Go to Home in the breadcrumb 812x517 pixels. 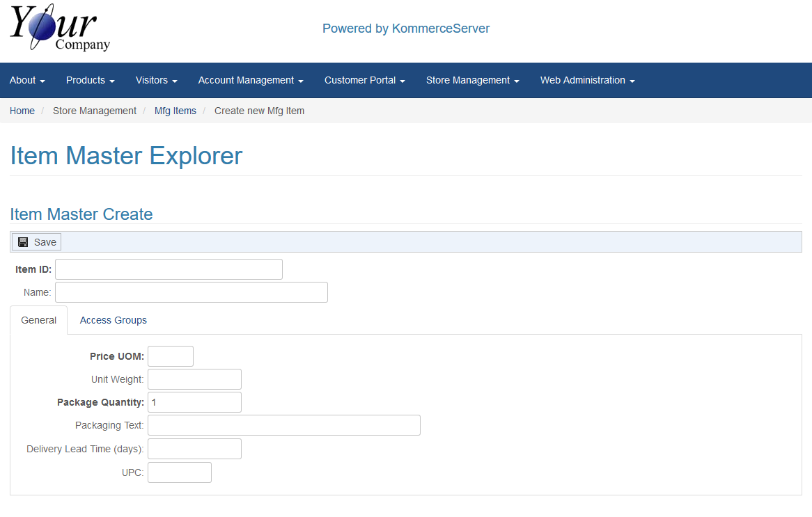click(22, 111)
